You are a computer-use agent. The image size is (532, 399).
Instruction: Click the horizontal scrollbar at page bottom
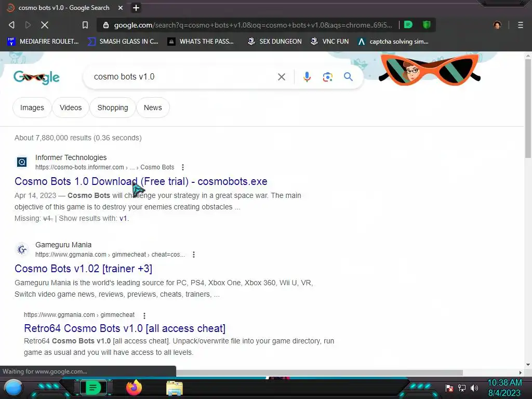point(320,373)
